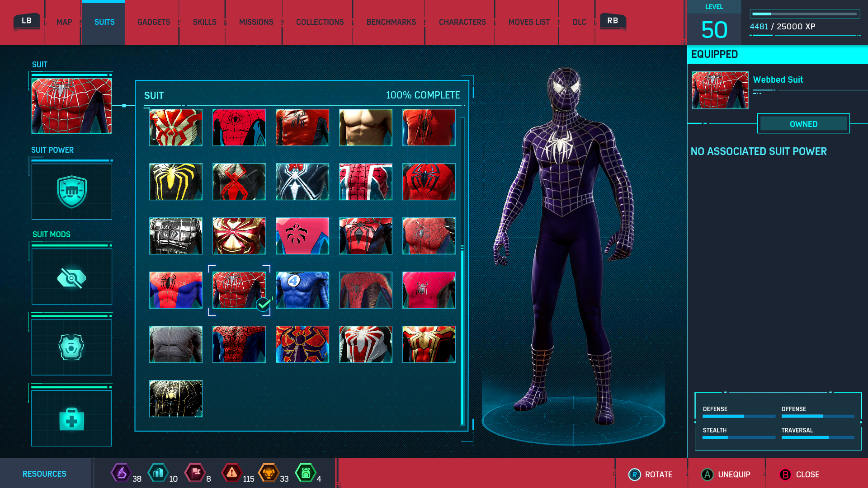The image size is (868, 488).
Task: Click the orange research token resource icon
Action: click(x=269, y=473)
